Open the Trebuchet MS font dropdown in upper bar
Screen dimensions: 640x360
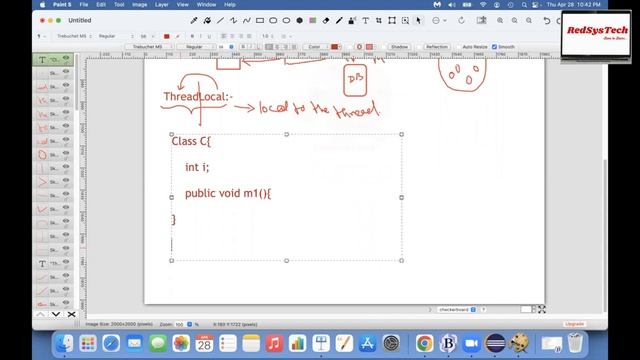[x=74, y=36]
